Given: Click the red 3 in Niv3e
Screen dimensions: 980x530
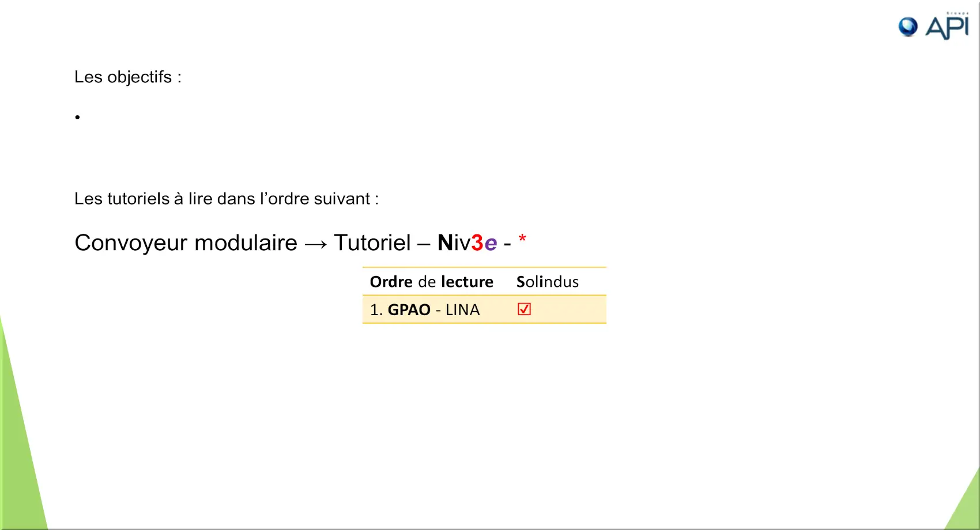Looking at the screenshot, I should 477,243.
